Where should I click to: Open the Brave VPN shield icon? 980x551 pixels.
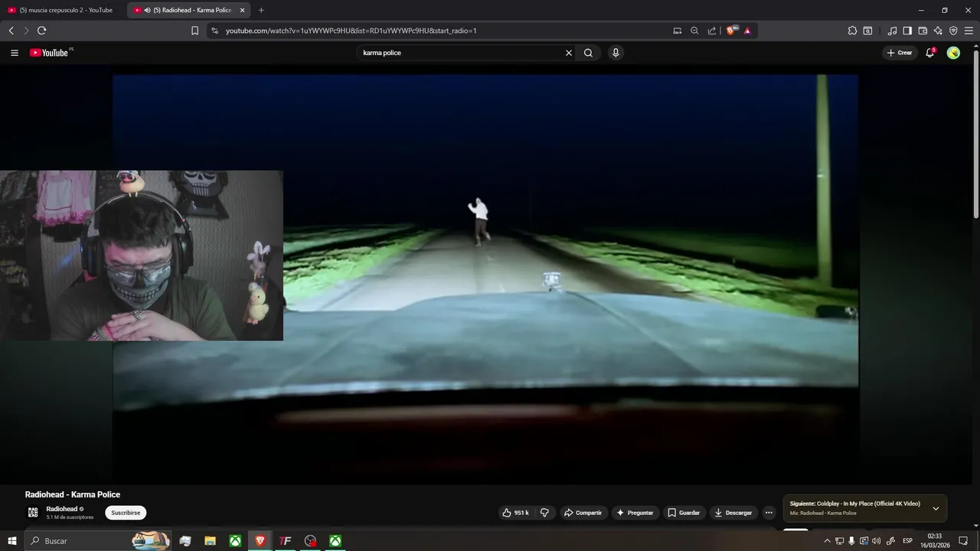(953, 31)
